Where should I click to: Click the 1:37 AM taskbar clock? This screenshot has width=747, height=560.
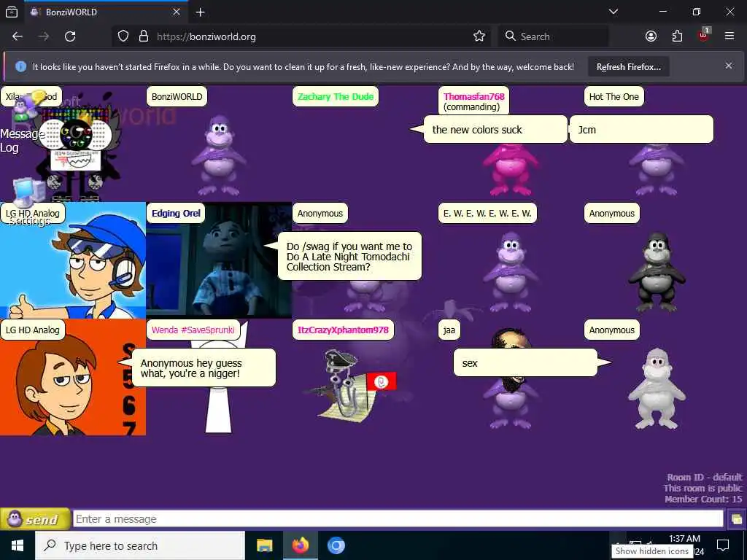tap(684, 539)
